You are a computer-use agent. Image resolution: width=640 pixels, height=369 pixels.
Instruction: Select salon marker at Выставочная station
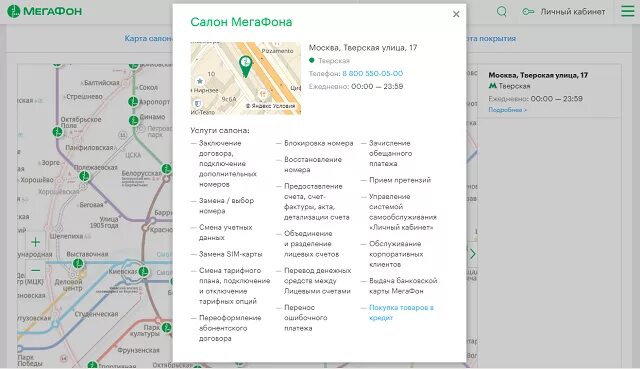coord(78,263)
